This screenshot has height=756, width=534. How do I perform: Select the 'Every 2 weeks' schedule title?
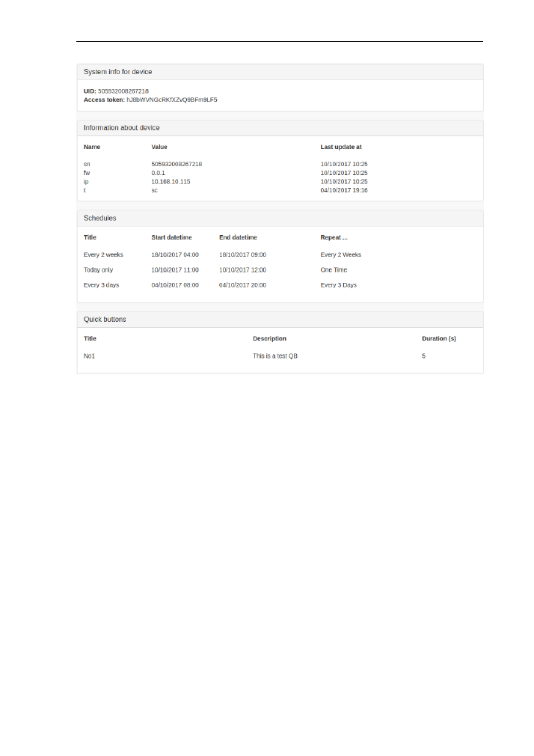[103, 254]
